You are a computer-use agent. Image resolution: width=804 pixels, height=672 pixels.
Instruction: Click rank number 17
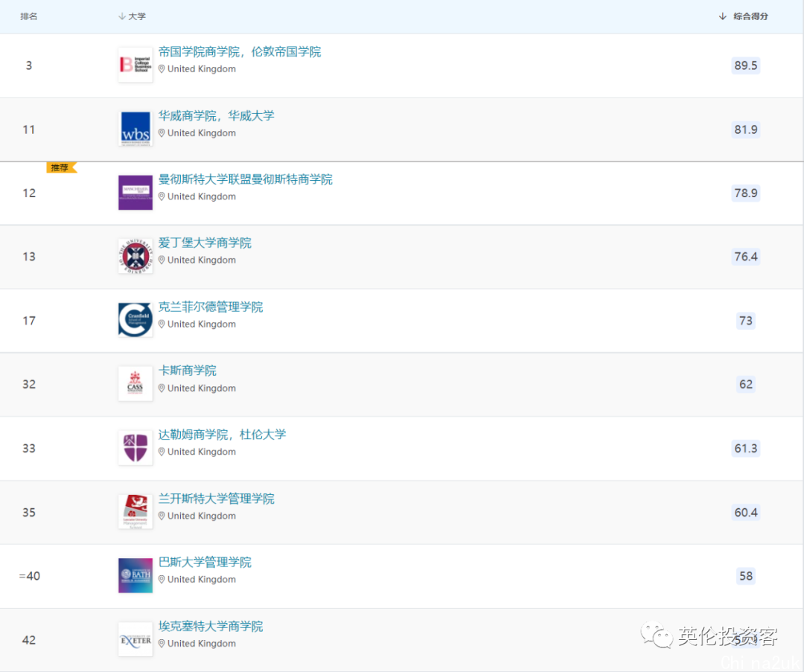pos(29,321)
